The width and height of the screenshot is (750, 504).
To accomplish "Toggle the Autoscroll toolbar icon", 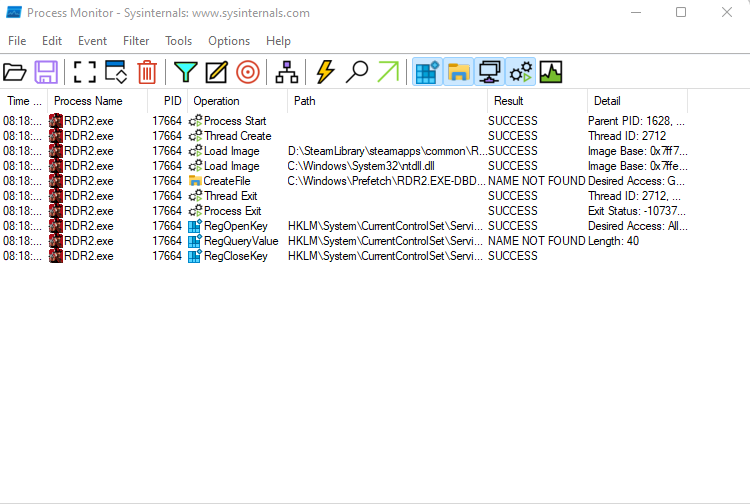I will pos(116,72).
